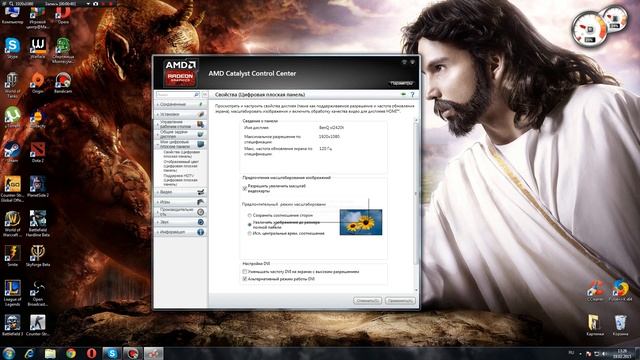Open Internet Explorer from taskbar
The width and height of the screenshot is (640, 360).
coord(29,353)
